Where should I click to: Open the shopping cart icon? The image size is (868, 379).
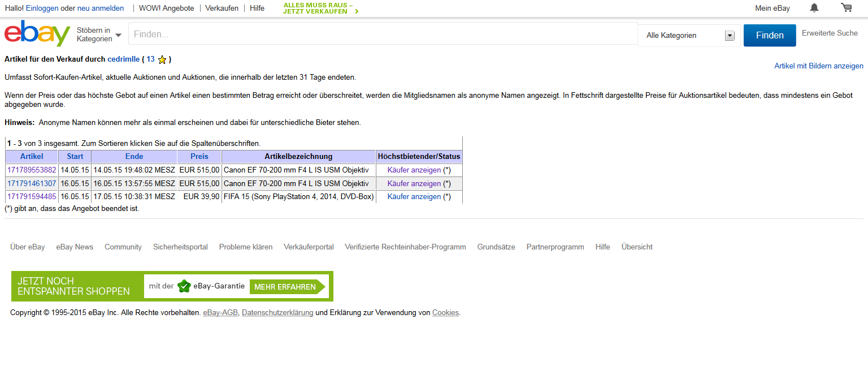(x=846, y=8)
